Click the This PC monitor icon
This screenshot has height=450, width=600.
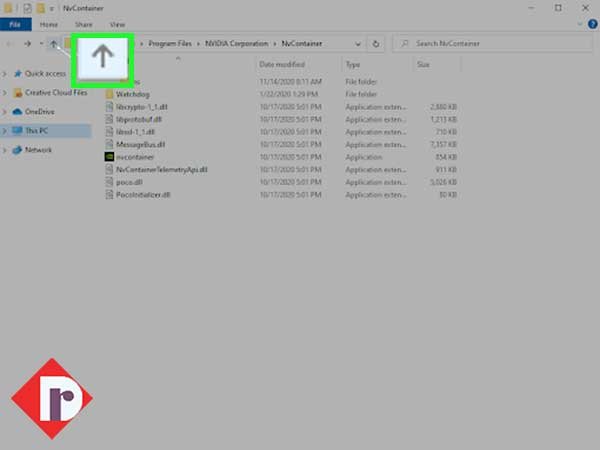click(x=17, y=131)
